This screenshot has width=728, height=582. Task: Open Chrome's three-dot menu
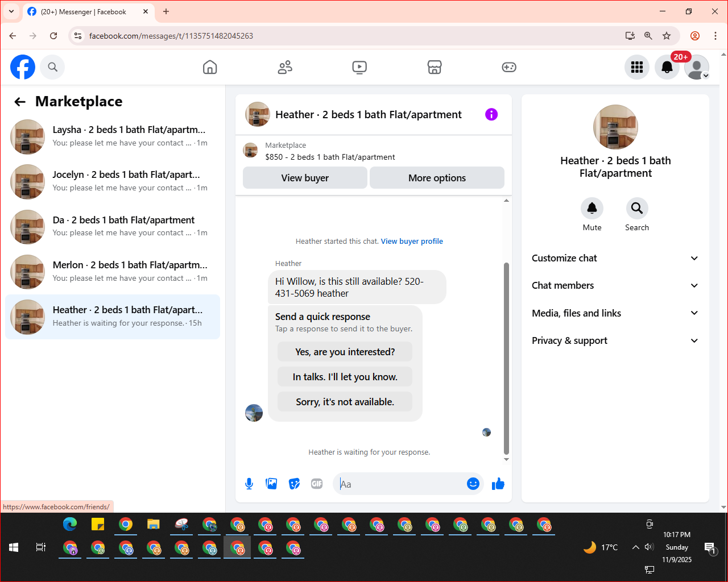(x=715, y=36)
